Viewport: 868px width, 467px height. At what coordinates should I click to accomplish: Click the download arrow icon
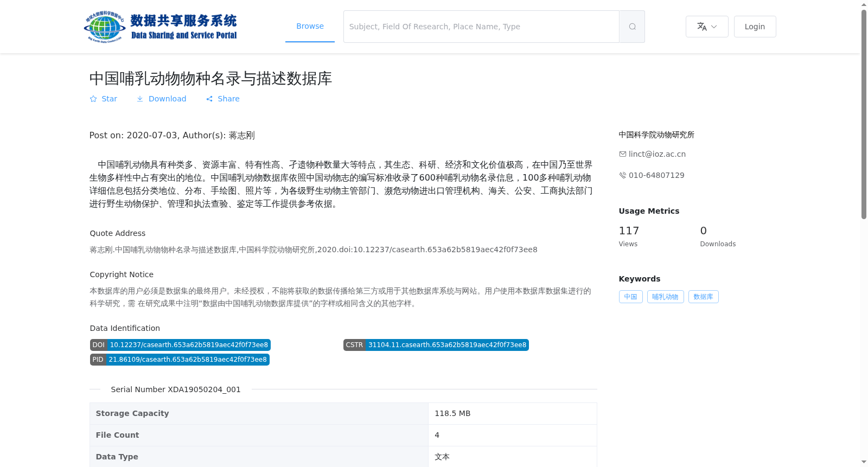point(140,99)
